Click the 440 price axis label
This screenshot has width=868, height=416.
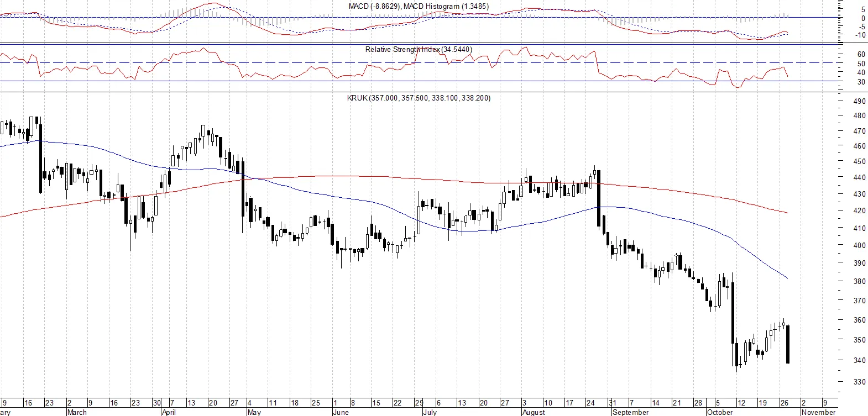point(860,177)
